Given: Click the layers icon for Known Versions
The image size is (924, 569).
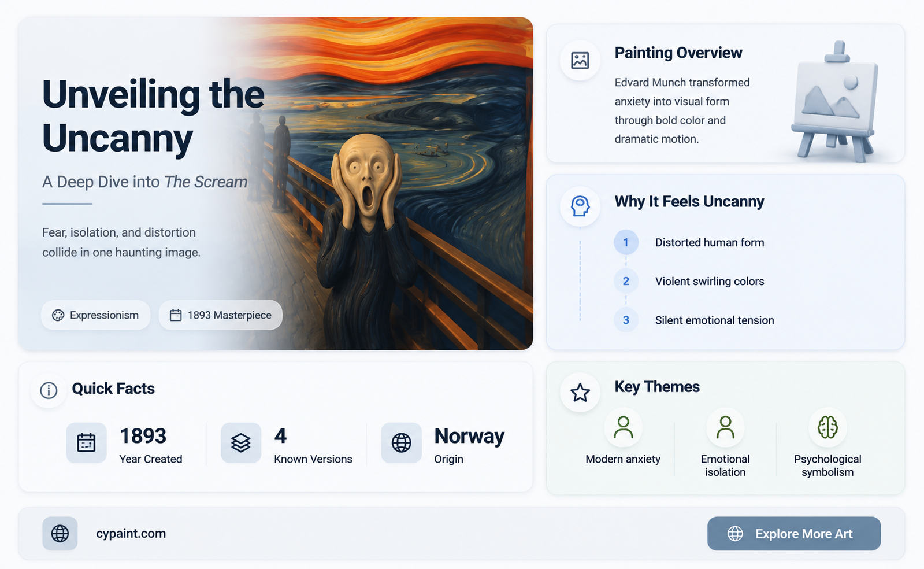Looking at the screenshot, I should pyautogui.click(x=241, y=443).
